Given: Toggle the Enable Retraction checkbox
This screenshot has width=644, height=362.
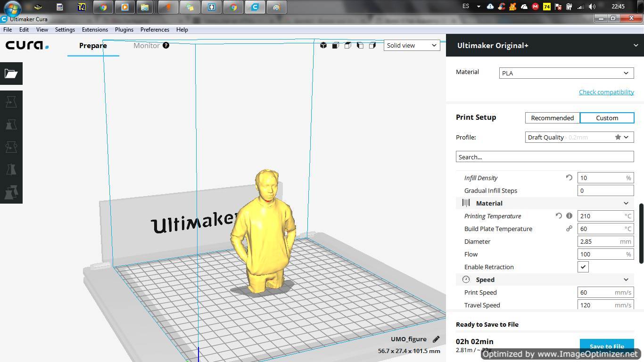Looking at the screenshot, I should pos(583,267).
